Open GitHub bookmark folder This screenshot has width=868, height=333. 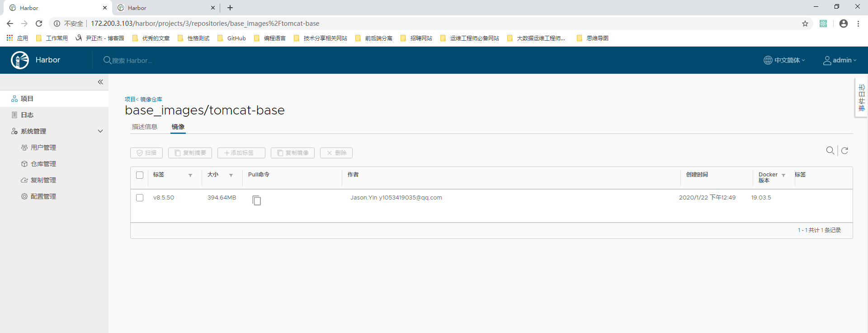[x=232, y=38]
